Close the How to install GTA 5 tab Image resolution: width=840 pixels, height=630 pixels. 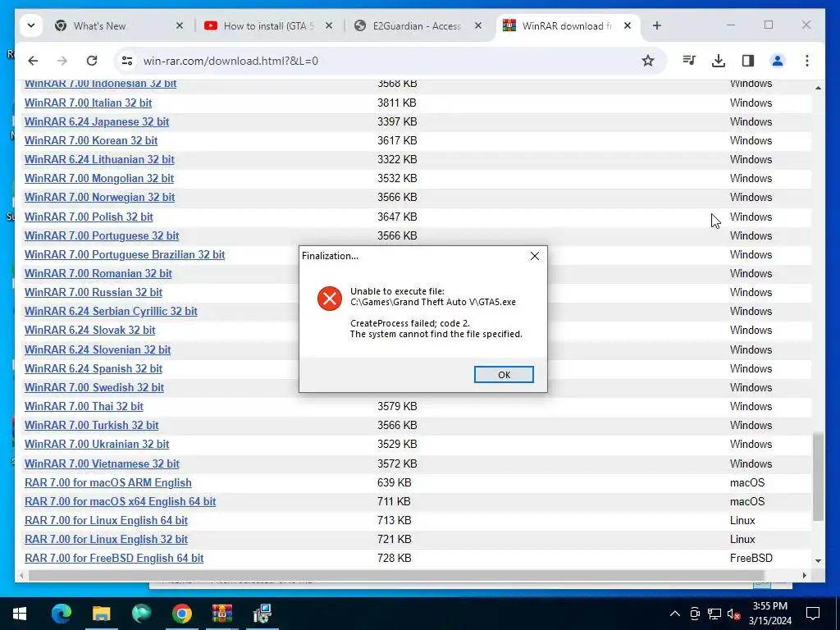(329, 25)
